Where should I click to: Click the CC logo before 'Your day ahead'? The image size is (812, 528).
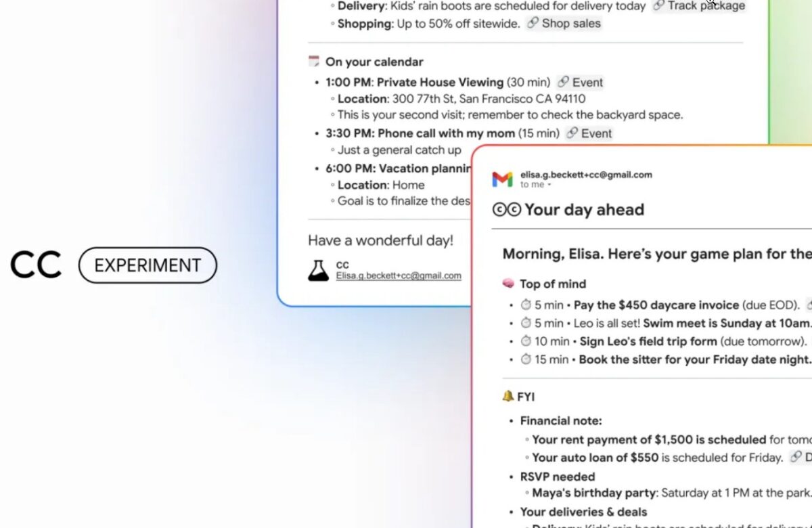[x=506, y=210]
